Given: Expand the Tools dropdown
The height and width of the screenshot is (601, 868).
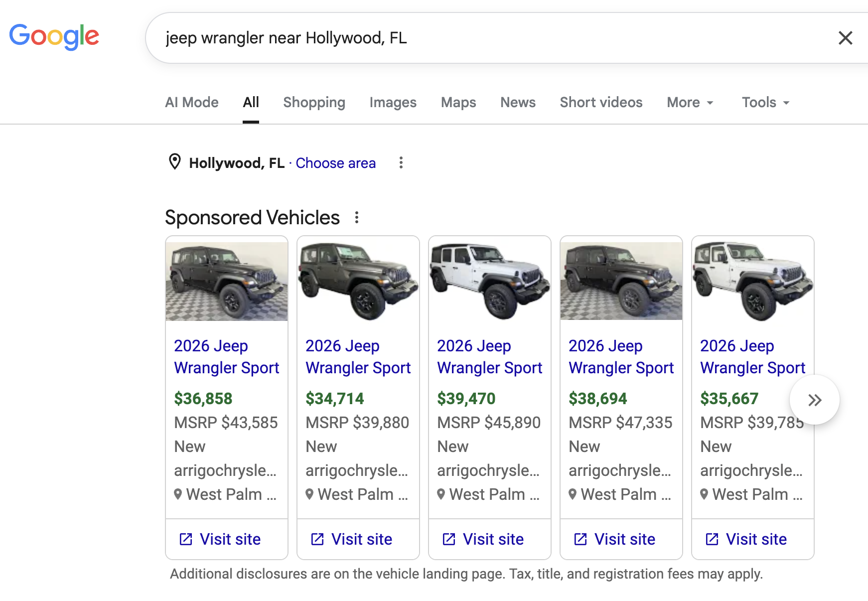Looking at the screenshot, I should click(765, 102).
